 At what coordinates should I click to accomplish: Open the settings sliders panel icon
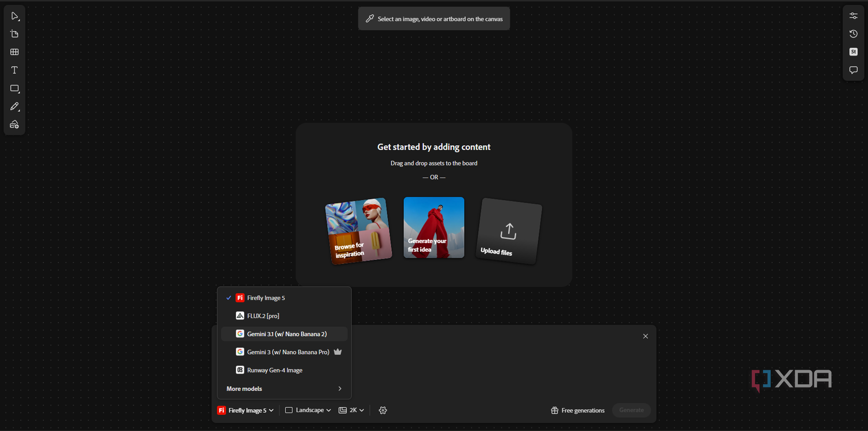click(853, 16)
